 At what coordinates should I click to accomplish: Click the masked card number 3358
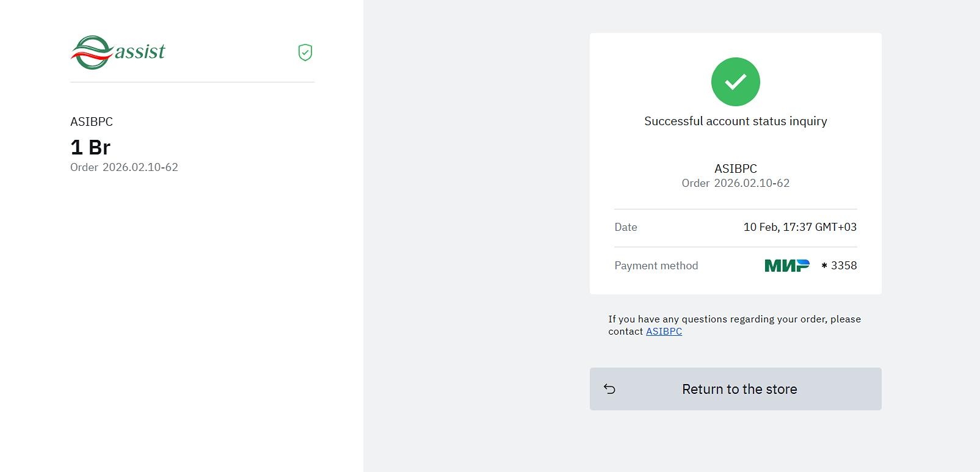point(843,266)
